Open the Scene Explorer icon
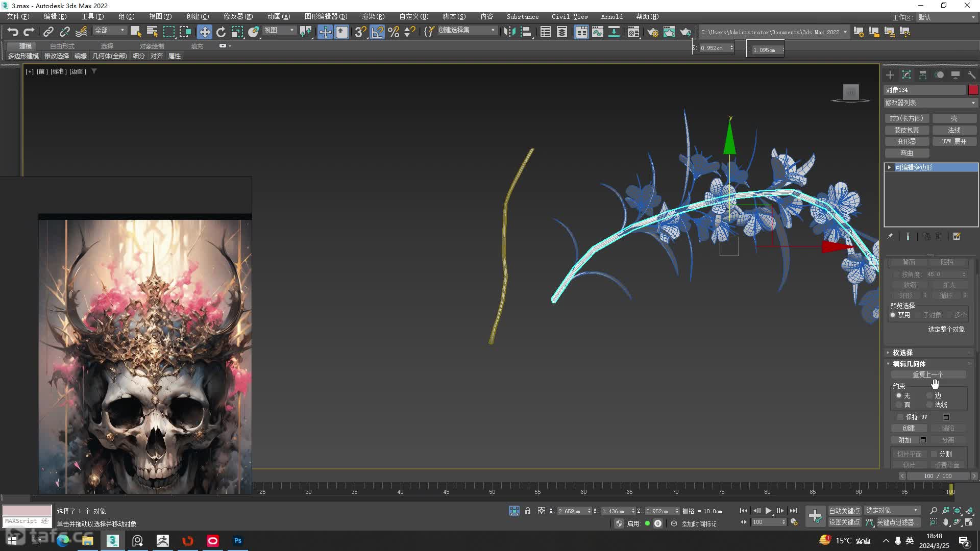The image size is (980, 551). coord(546,32)
